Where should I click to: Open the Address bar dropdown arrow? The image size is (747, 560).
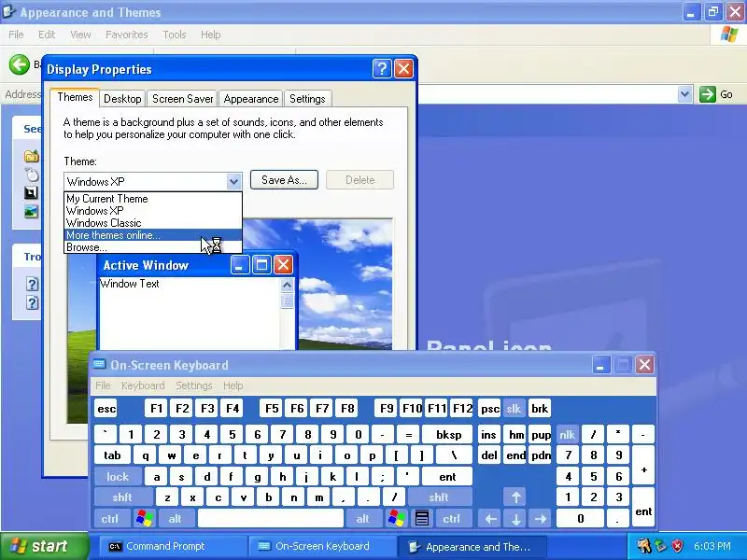(x=684, y=94)
